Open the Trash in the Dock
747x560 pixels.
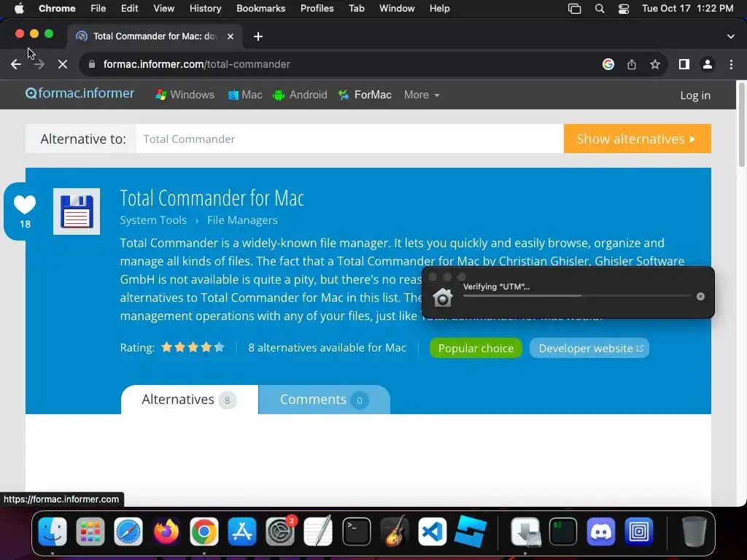[694, 531]
